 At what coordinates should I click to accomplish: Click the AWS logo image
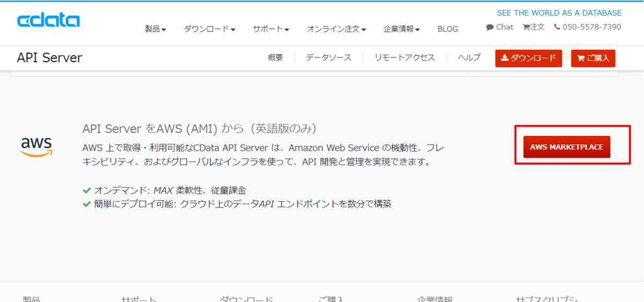36,147
